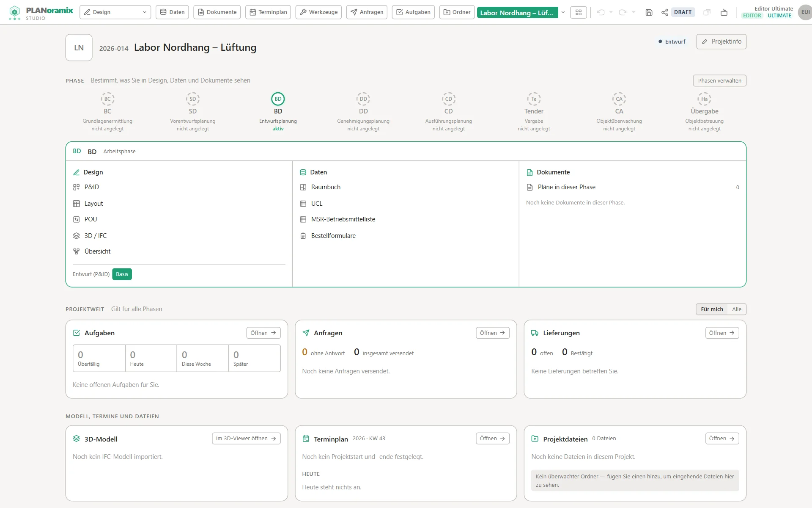This screenshot has width=812, height=508.
Task: Click Öffnen in the Aufgaben card
Action: click(x=263, y=333)
